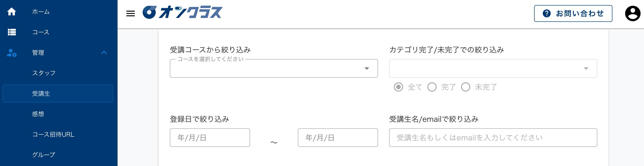The height and width of the screenshot is (166, 644).
Task: Open the コース招待URL page
Action: click(x=53, y=134)
